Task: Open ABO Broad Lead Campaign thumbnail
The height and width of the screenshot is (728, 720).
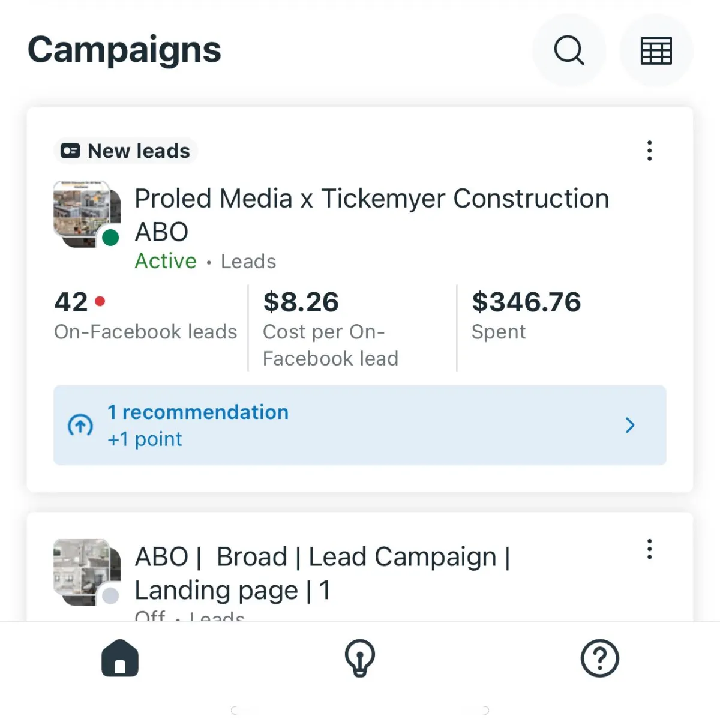Action: (x=83, y=569)
